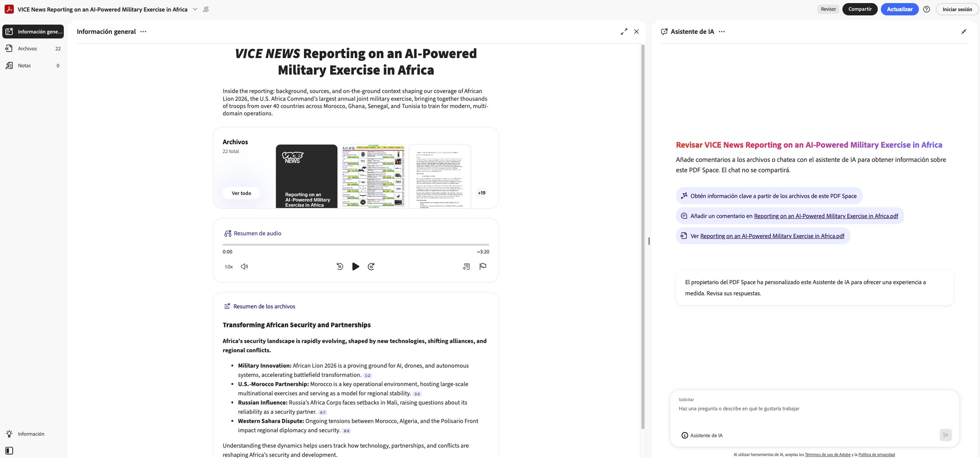Seek on the audio summary progress bar

(355, 245)
